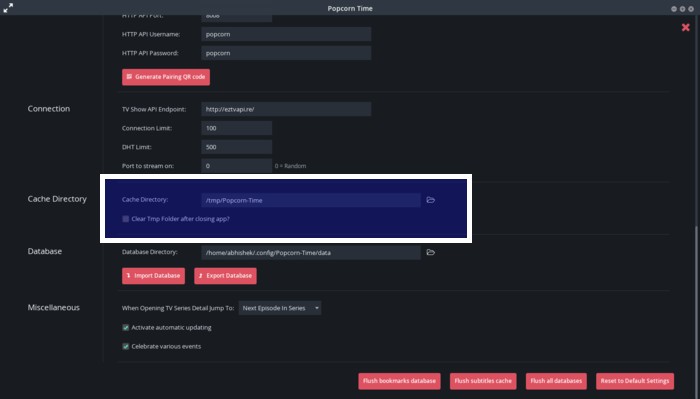Click the Popcorn Time window title

click(x=350, y=8)
